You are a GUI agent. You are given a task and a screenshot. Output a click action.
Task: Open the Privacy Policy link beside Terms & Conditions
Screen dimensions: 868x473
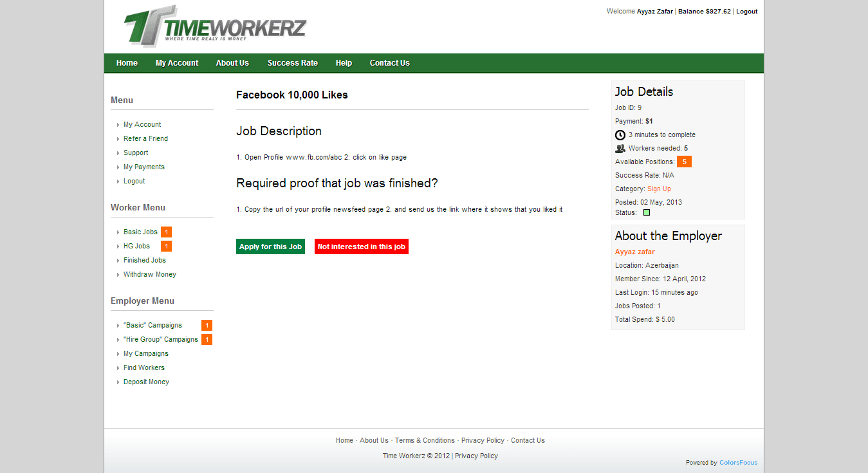(x=483, y=441)
